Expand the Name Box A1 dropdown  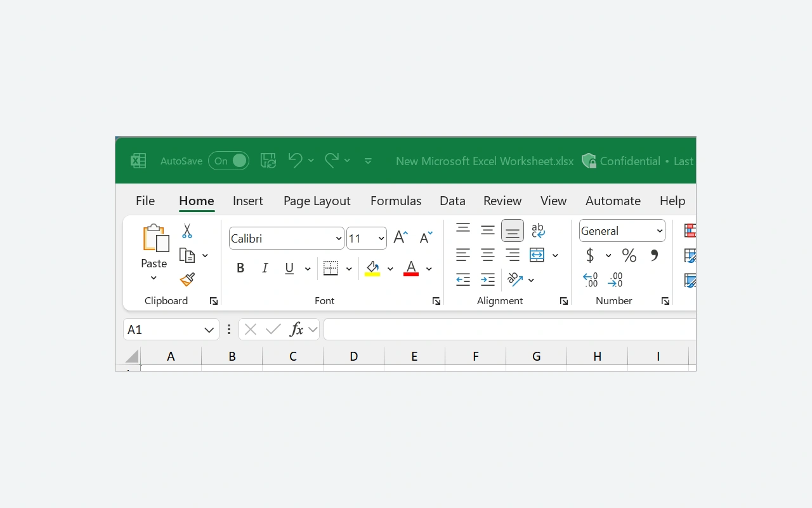(x=209, y=330)
